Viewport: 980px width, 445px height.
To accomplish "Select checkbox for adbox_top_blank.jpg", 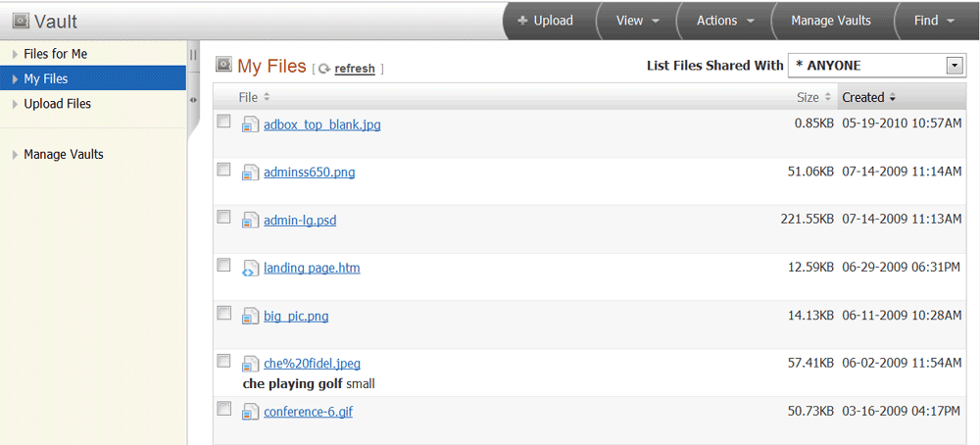I will [x=223, y=122].
